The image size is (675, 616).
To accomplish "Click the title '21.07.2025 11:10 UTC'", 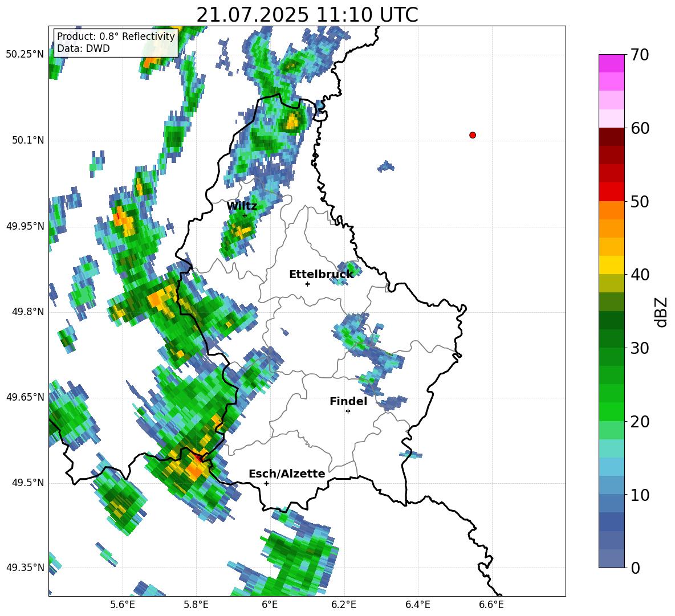I will coord(307,15).
